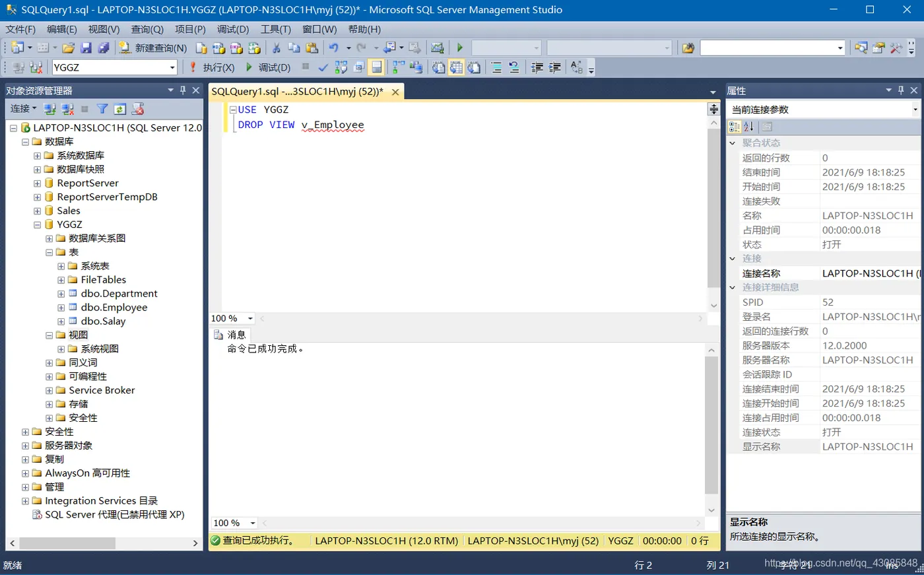Collapse the YGGZ database node
The image size is (924, 575).
(x=38, y=225)
